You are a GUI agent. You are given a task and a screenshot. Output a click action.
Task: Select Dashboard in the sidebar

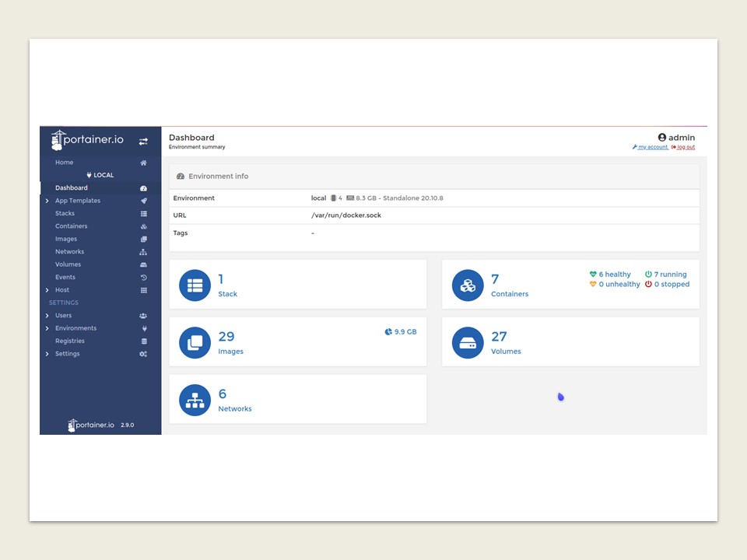(72, 188)
